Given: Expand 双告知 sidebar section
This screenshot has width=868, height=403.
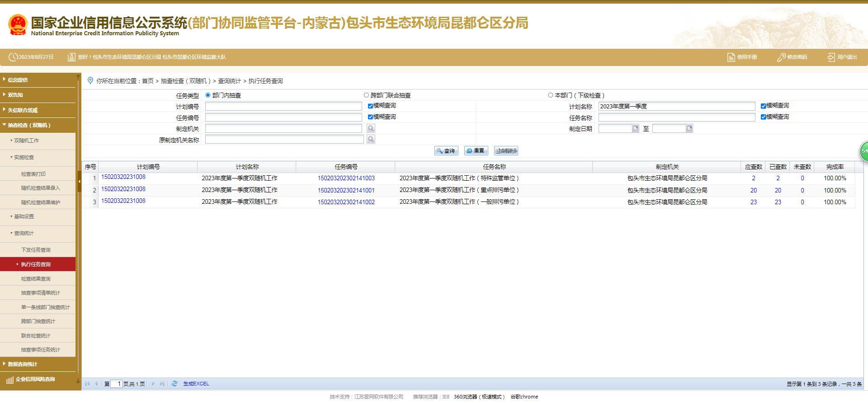Looking at the screenshot, I should (38, 95).
